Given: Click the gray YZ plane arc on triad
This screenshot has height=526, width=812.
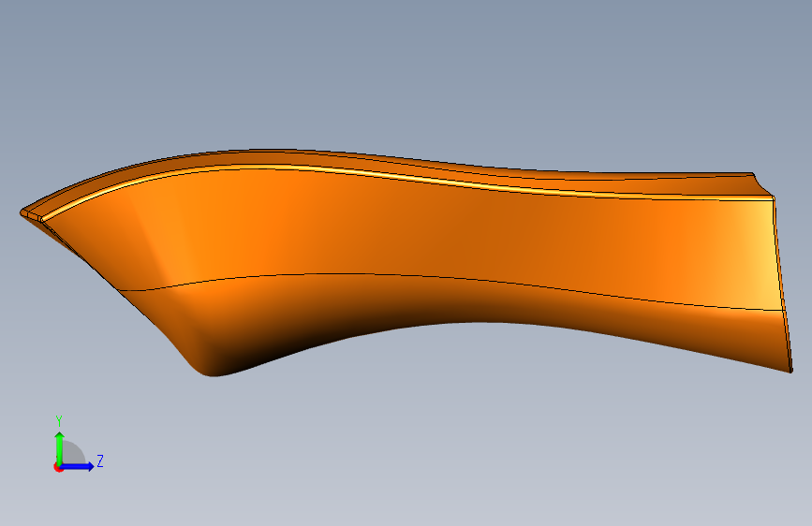Looking at the screenshot, I should tap(74, 452).
